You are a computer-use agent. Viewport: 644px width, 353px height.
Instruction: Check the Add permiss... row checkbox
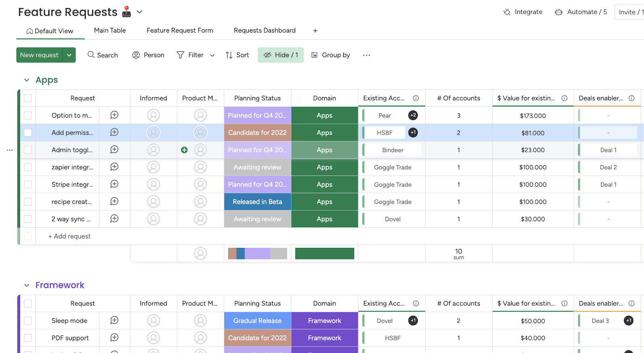pyautogui.click(x=28, y=133)
